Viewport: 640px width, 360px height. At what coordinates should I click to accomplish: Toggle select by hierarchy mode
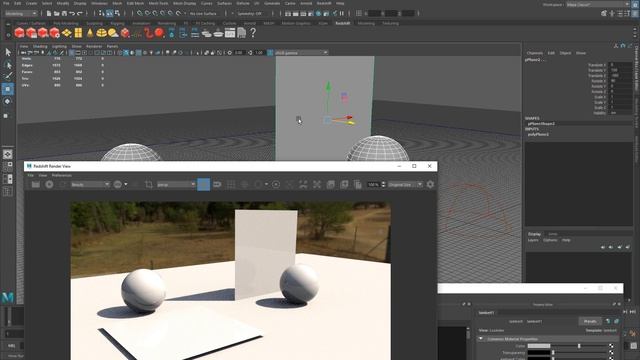click(x=102, y=13)
